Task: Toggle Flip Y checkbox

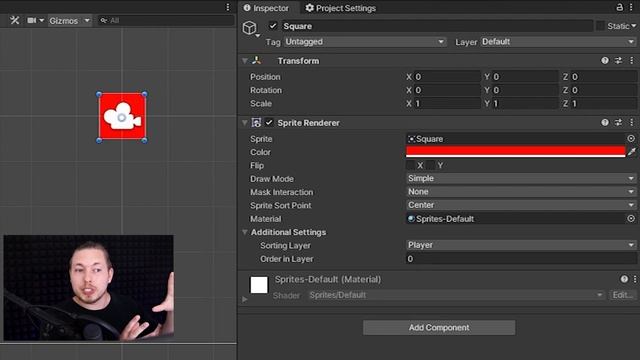Action: coord(431,165)
